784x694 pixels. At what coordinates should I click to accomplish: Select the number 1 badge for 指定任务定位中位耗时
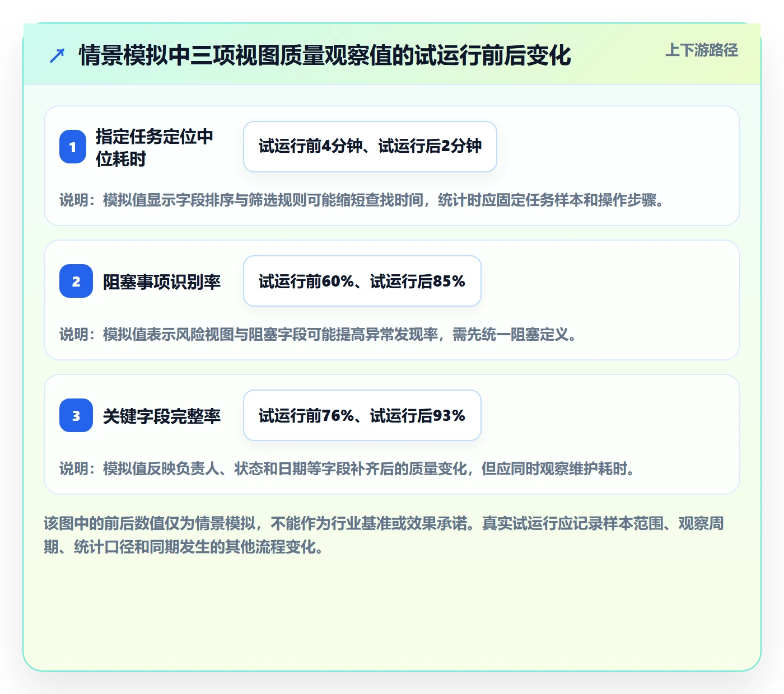coord(73,147)
